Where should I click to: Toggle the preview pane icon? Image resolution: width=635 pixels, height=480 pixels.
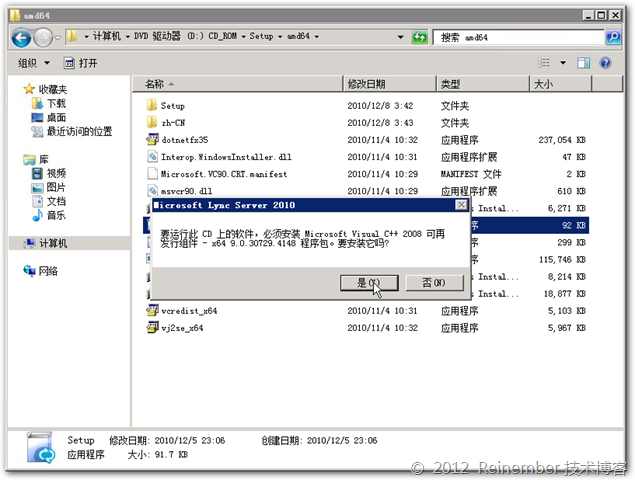[x=583, y=63]
